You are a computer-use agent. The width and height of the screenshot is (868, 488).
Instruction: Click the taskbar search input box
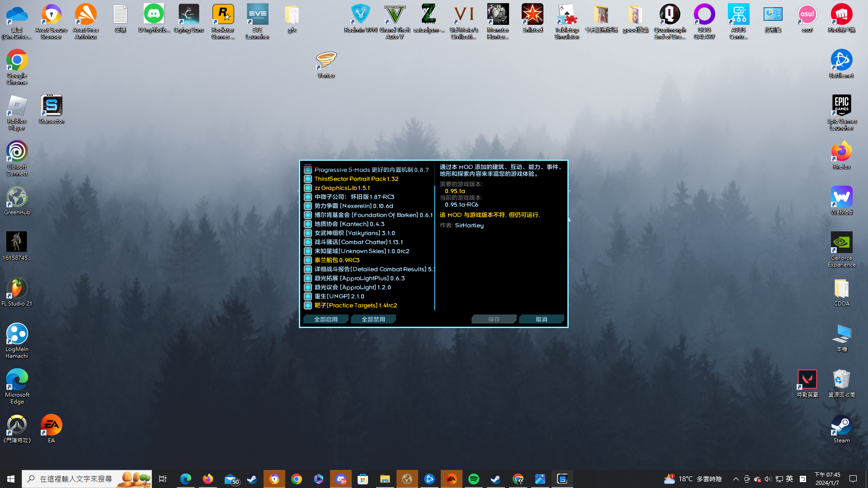(76, 479)
